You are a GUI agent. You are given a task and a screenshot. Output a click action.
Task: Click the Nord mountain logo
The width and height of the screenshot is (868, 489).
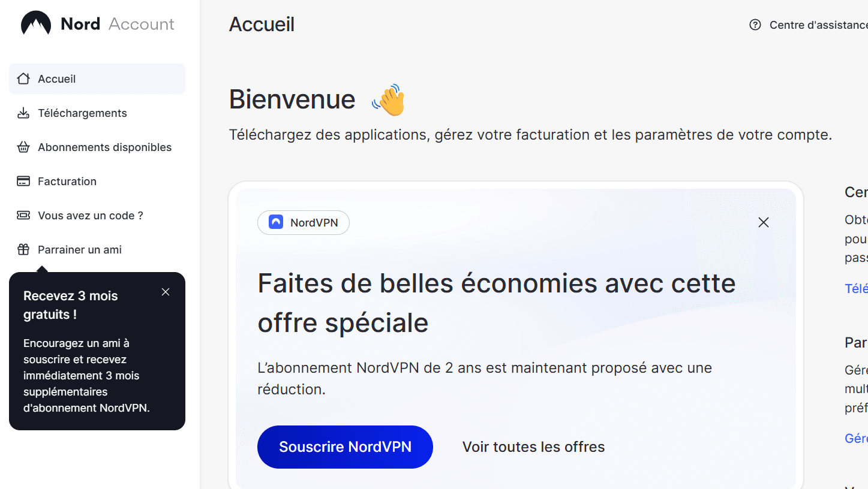tap(34, 23)
